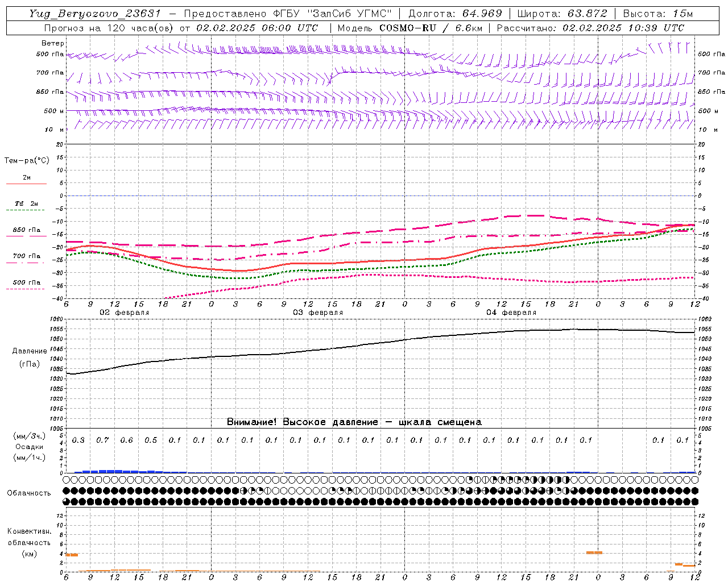Click the precipitation value 0.5
Screen dimensions: 728x582
pyautogui.click(x=151, y=440)
